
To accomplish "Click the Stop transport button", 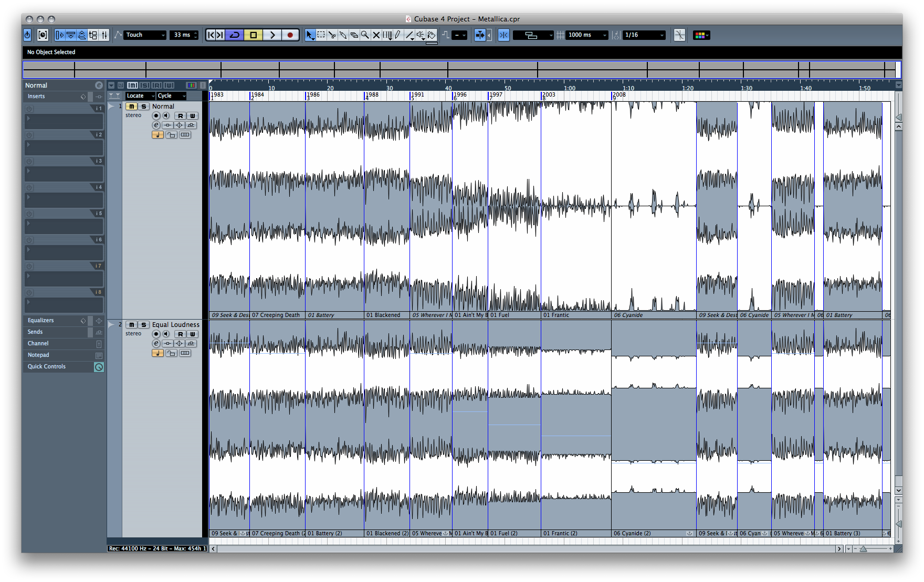I will tap(253, 35).
